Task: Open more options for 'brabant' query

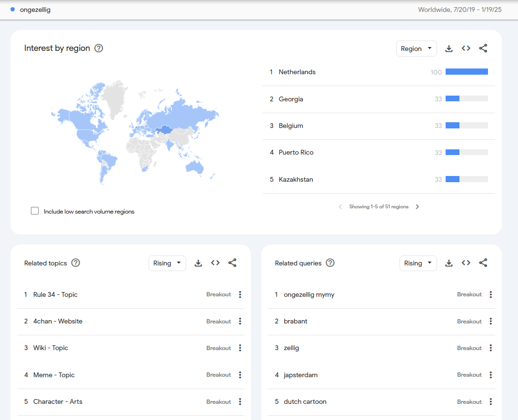Action: [x=490, y=322]
